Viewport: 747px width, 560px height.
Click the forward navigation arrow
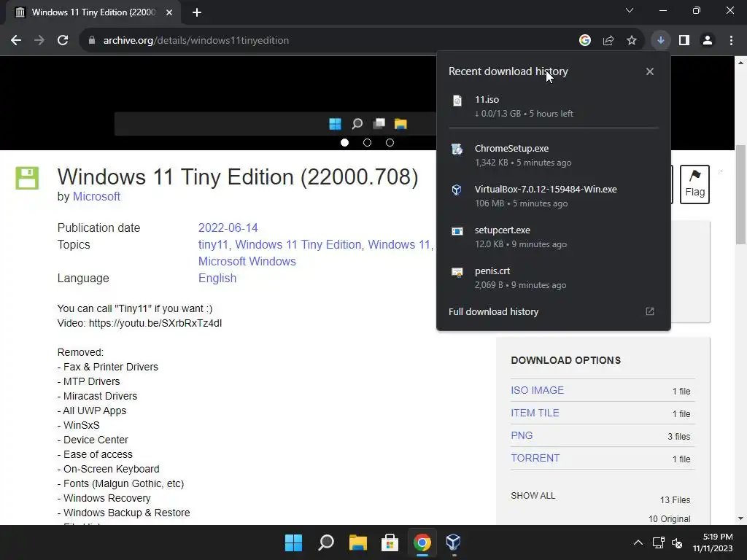point(39,41)
